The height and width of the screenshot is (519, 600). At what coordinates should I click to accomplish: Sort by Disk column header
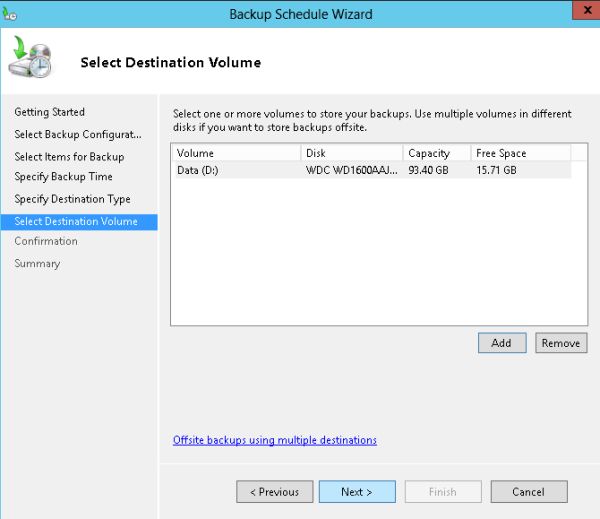pyautogui.click(x=352, y=153)
